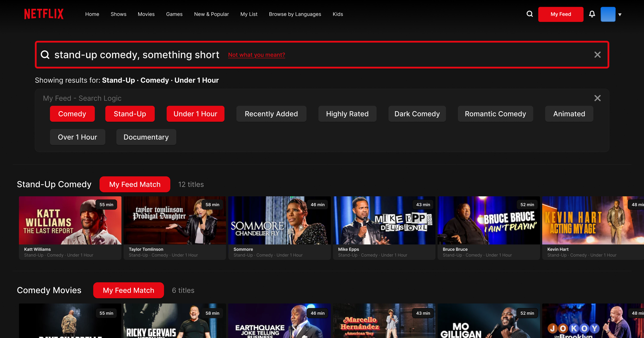Viewport: 644px width, 338px height.
Task: Toggle off the Comedy filter chip
Action: point(72,114)
